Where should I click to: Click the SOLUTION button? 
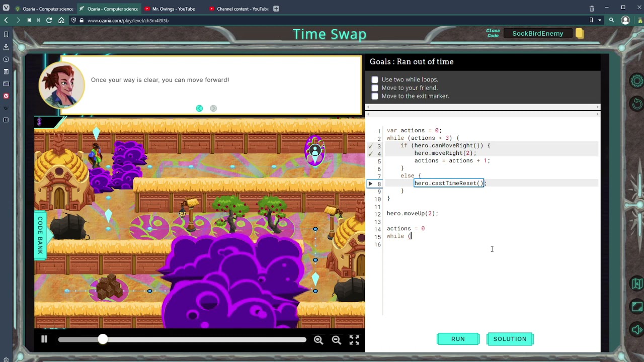pos(510,339)
